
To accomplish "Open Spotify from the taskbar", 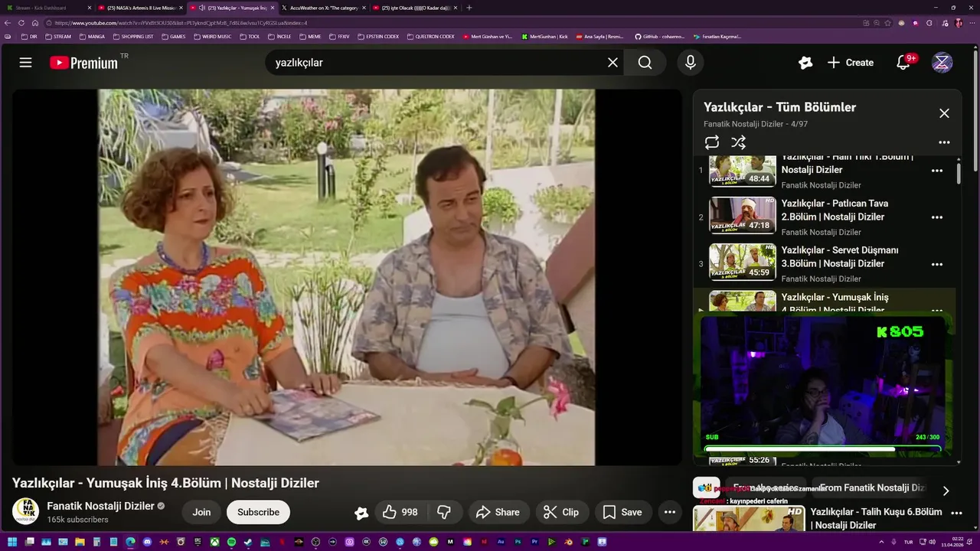I will (x=231, y=542).
